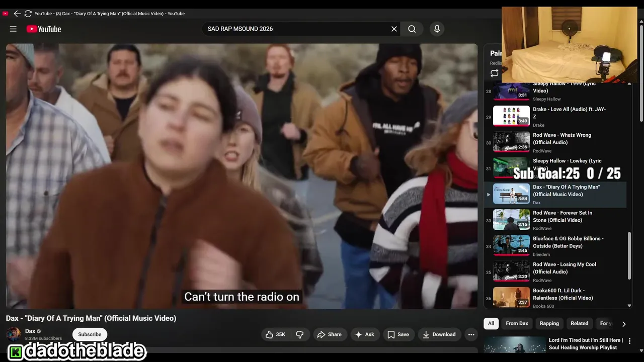The height and width of the screenshot is (362, 644).
Task: Open the Ask AI button
Action: [364, 334]
